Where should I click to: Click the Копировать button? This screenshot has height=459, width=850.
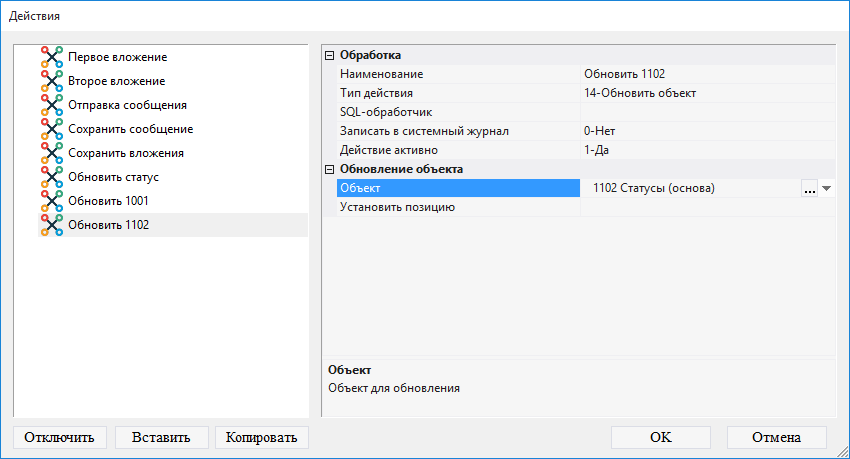click(x=262, y=437)
